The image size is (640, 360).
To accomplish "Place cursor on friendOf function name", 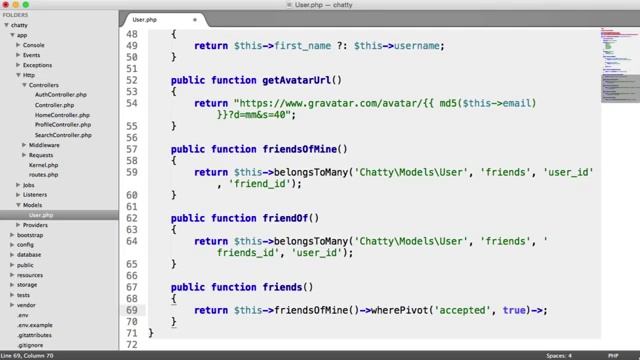I will 285,218.
